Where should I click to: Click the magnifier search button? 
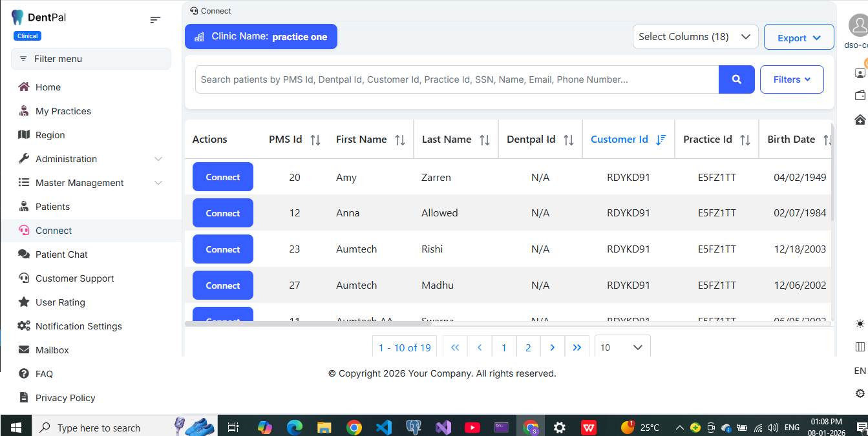pyautogui.click(x=736, y=79)
